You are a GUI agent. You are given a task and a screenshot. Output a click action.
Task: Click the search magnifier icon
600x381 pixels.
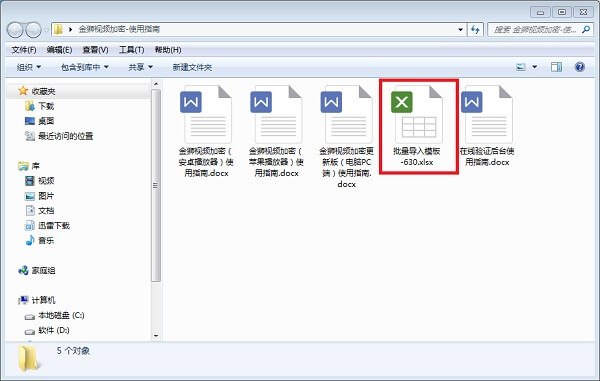[585, 29]
